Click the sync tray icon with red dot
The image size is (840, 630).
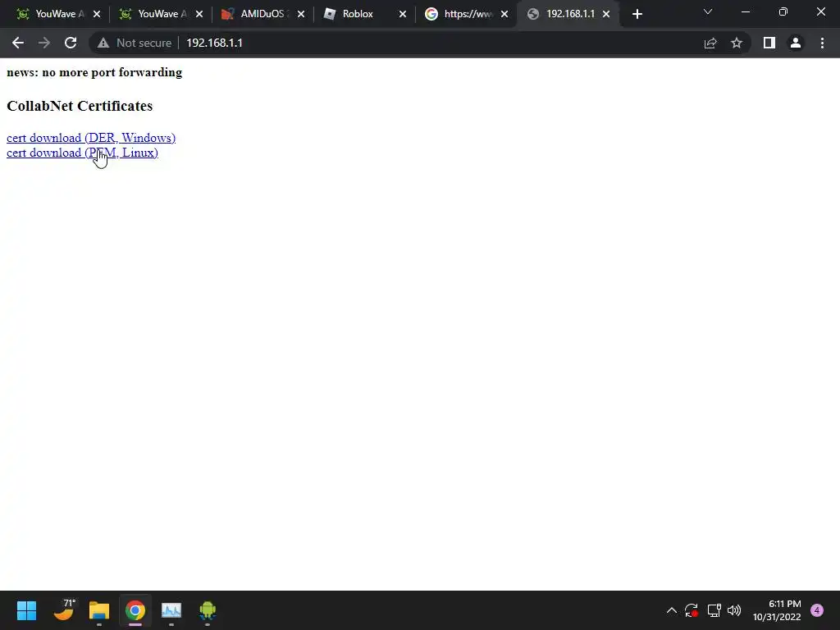[691, 610]
